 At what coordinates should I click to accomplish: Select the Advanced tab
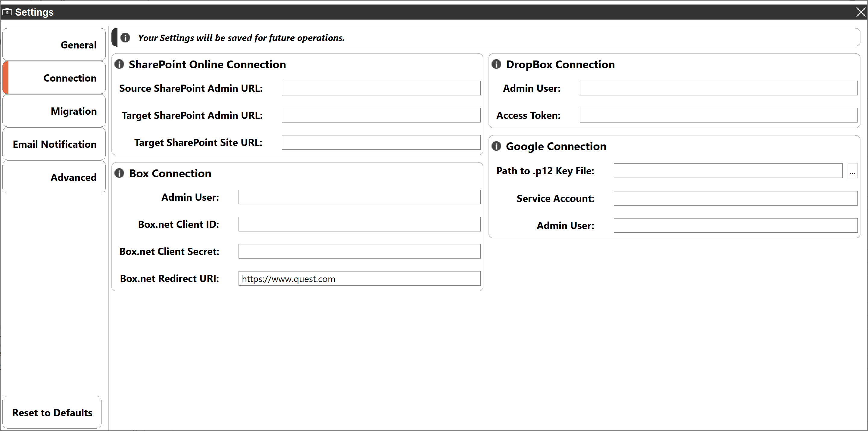click(x=54, y=177)
